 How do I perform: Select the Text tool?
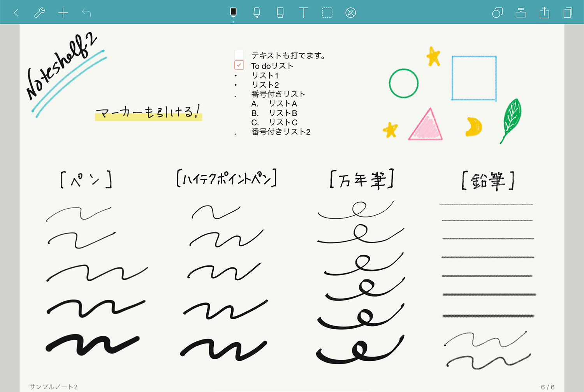(x=303, y=13)
